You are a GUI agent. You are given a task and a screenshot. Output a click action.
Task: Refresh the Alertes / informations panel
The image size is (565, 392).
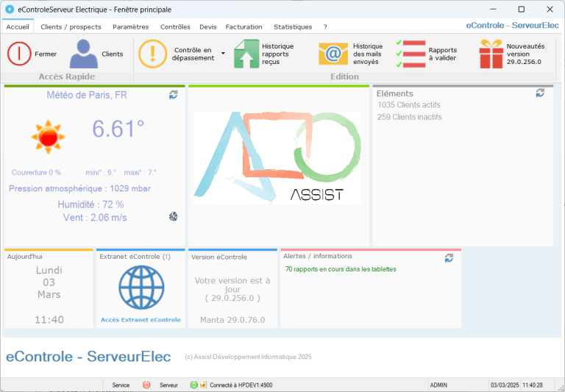[449, 258]
